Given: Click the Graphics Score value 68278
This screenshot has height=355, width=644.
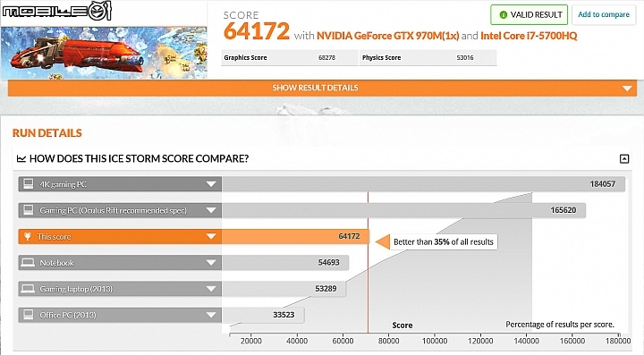Looking at the screenshot, I should (x=327, y=58).
